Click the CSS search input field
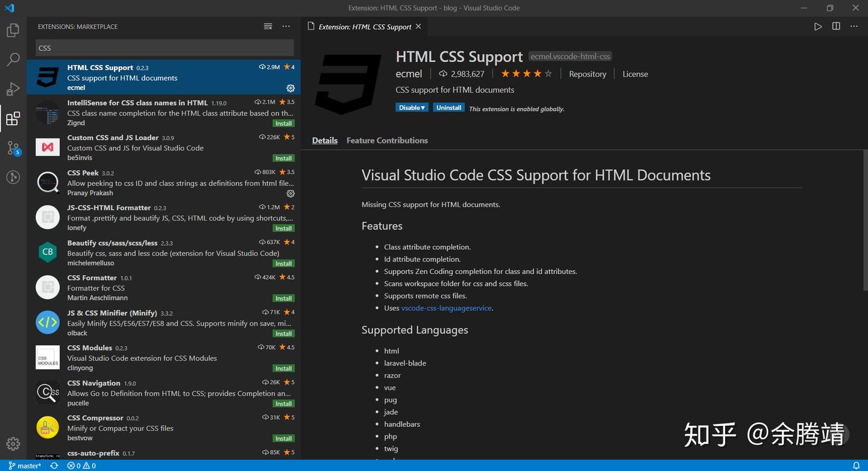Screen dimensions: 868x471 coord(163,48)
